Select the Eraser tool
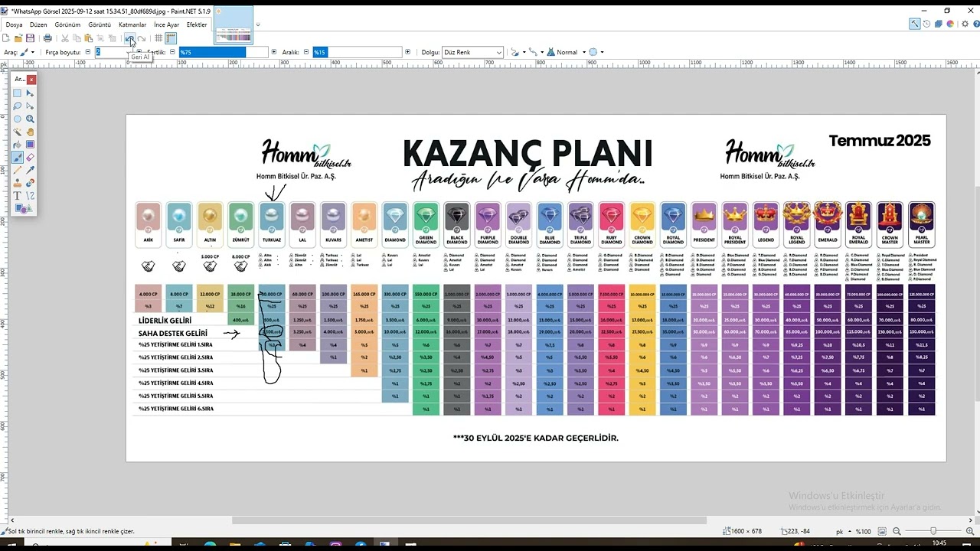The width and height of the screenshot is (980, 551). click(x=30, y=158)
